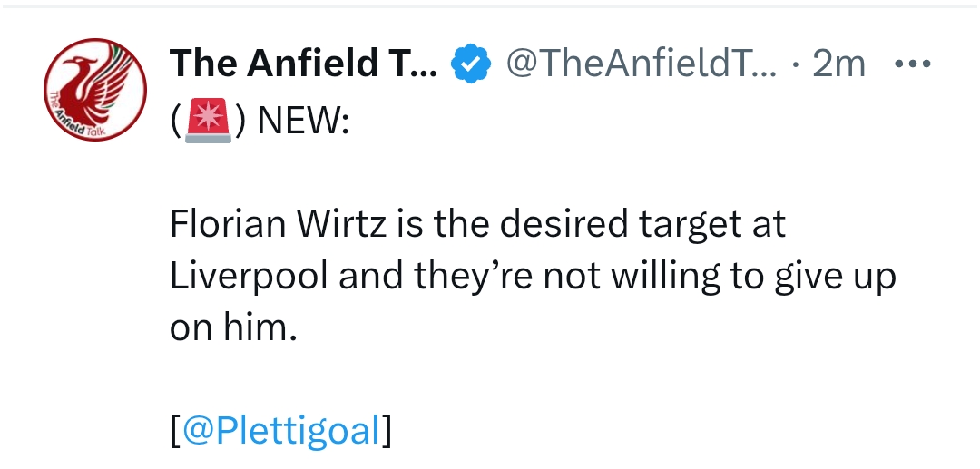Screen dimensions: 980x469
Task: Click the opening parenthesis before siren emoji
Action: click(175, 122)
